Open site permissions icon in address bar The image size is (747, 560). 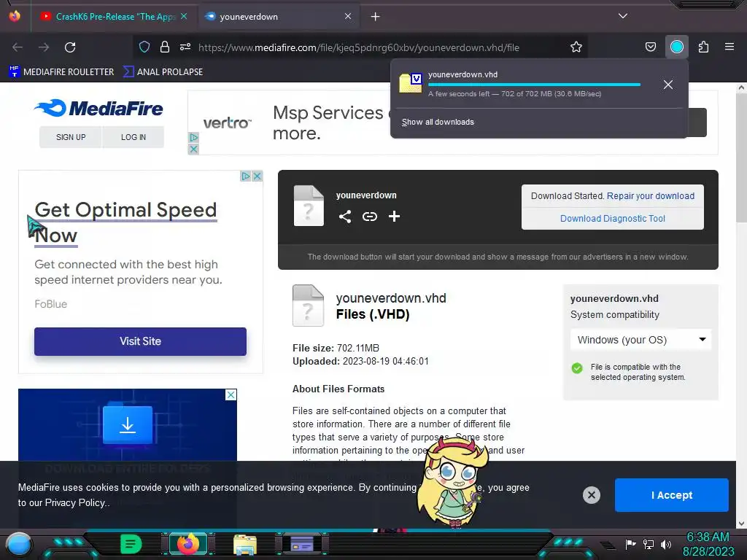[x=185, y=47]
